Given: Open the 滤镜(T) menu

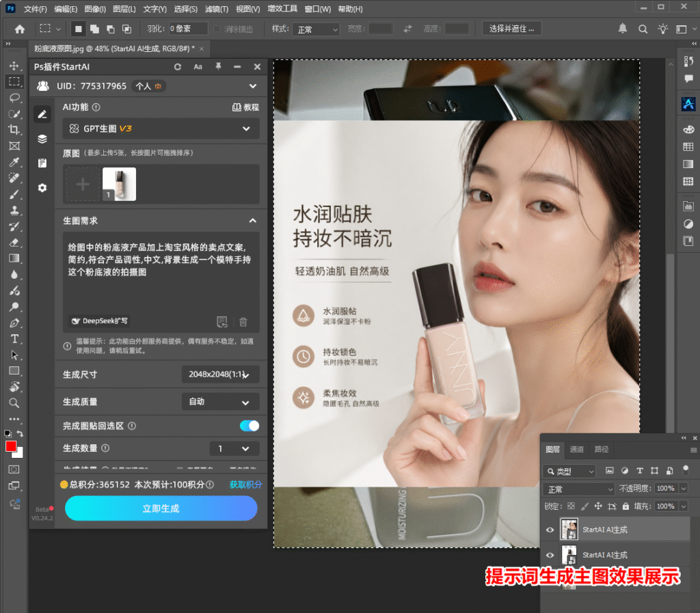Looking at the screenshot, I should 217,9.
